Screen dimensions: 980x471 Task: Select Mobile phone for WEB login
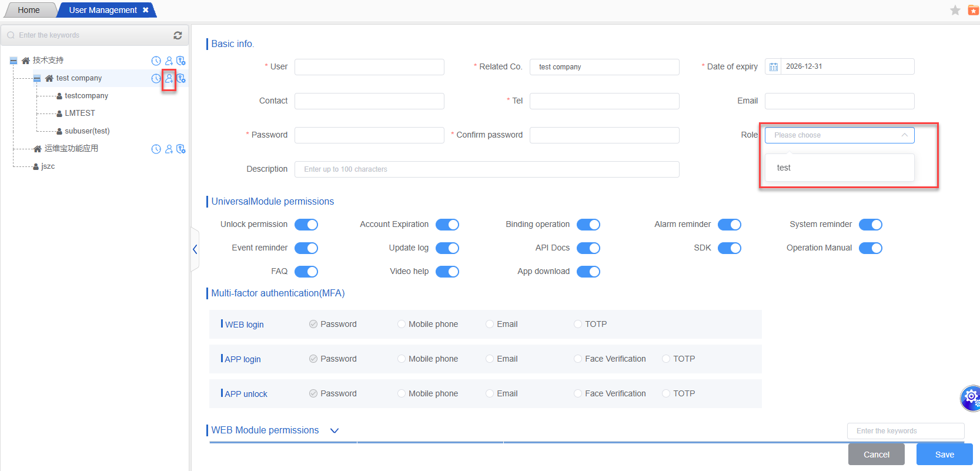click(x=402, y=324)
